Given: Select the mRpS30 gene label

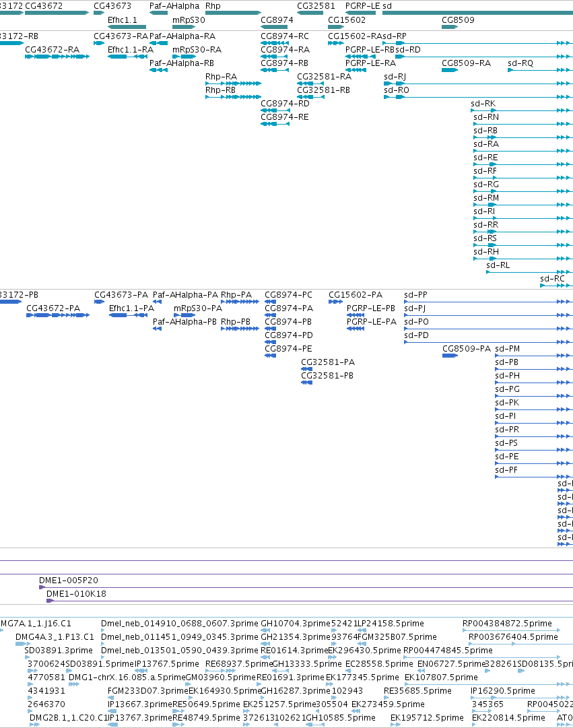Looking at the screenshot, I should point(189,20).
